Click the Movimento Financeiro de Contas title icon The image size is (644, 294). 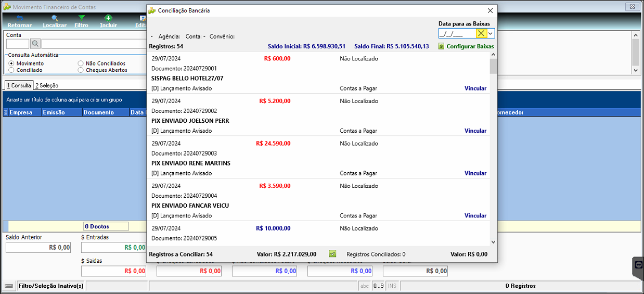point(7,7)
